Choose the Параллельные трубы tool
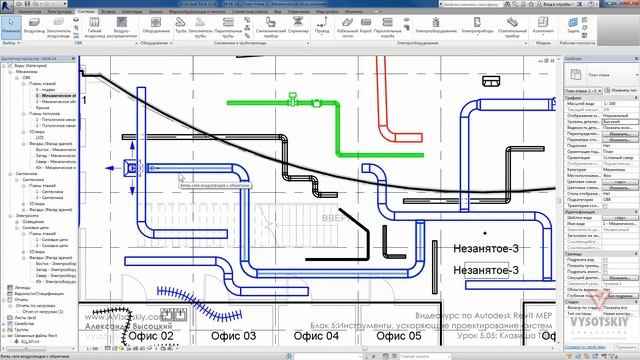Viewport: 640px width, 360px height. 228,27
